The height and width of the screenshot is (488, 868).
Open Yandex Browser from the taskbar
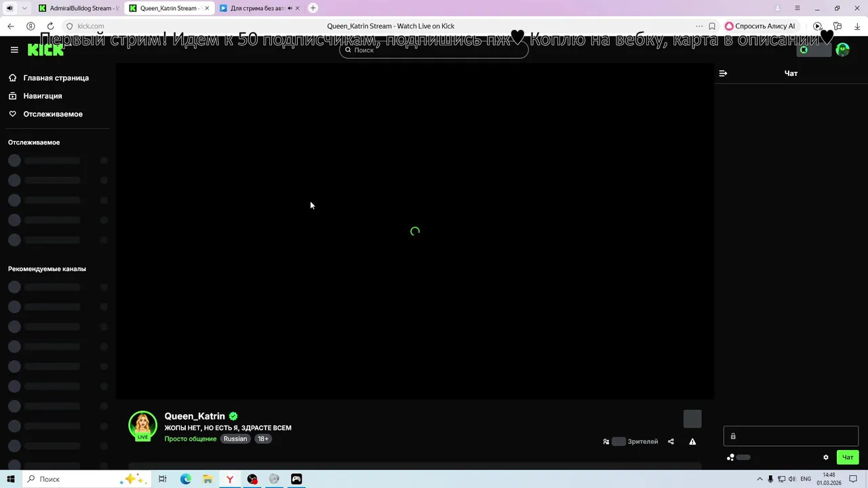[230, 479]
